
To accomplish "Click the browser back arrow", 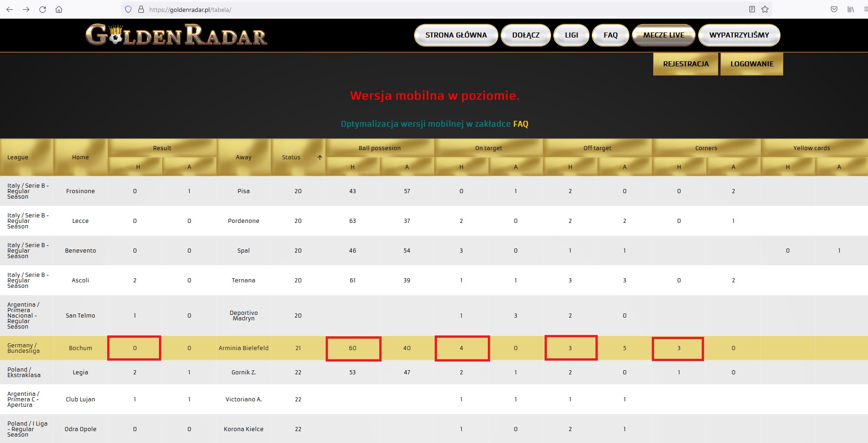I will tap(10, 9).
